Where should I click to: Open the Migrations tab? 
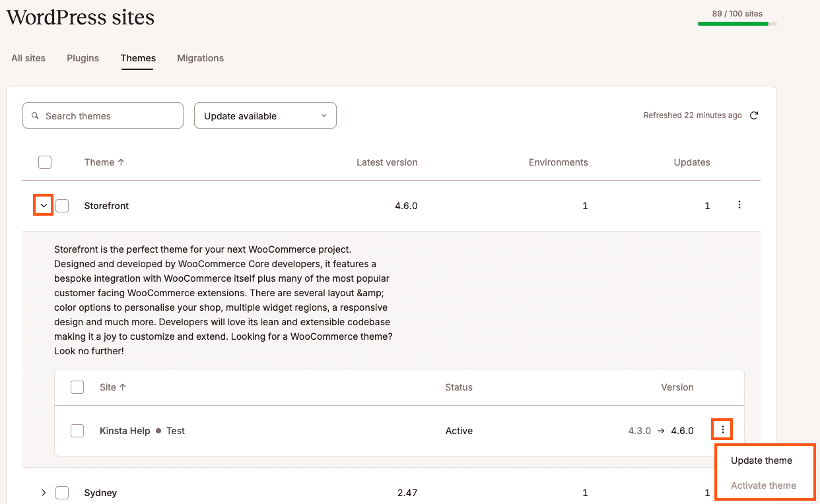(200, 58)
